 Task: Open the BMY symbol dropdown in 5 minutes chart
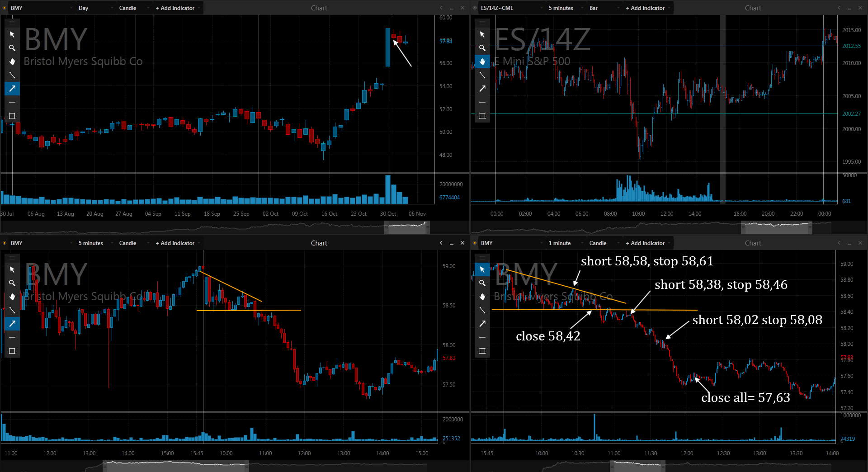(x=41, y=243)
